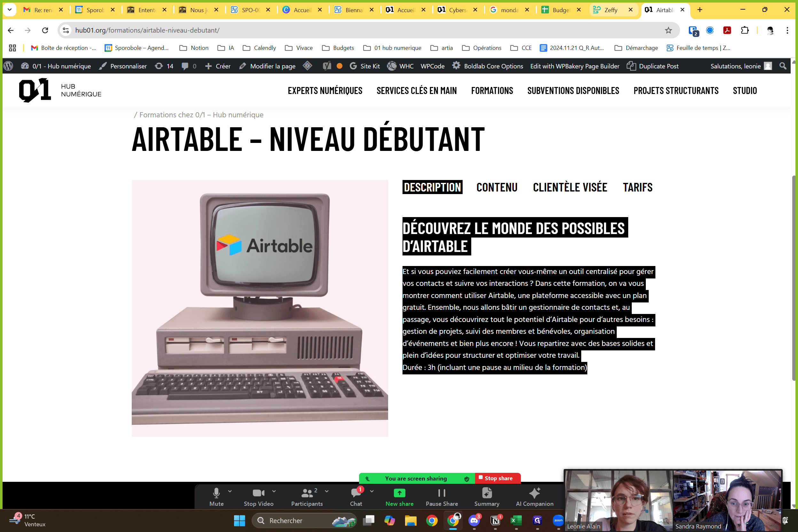Stop the video in Zoom
Viewport: 798px width, 532px height.
(259, 497)
